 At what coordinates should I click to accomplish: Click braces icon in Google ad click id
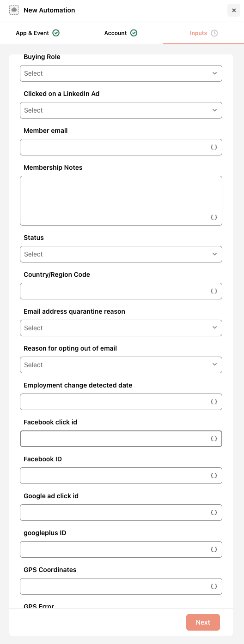(x=214, y=513)
